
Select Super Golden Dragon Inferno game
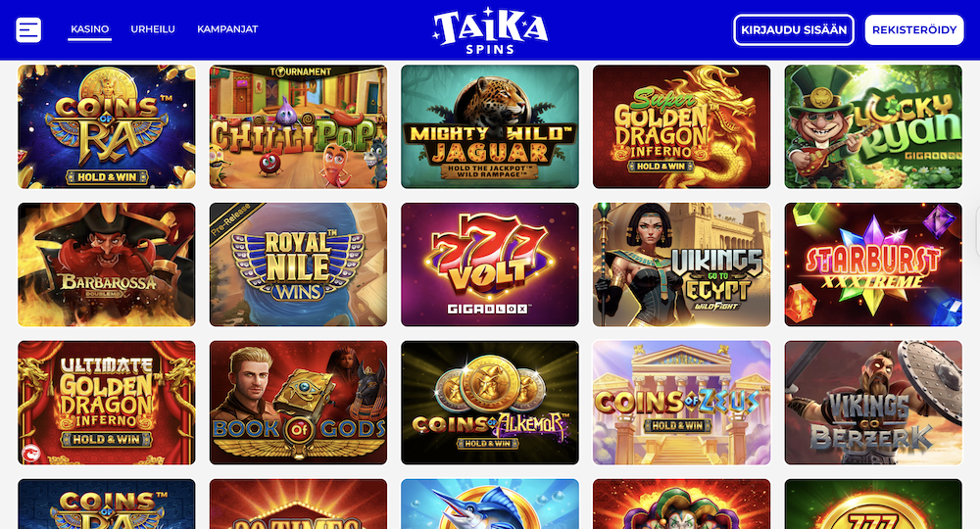coord(681,126)
